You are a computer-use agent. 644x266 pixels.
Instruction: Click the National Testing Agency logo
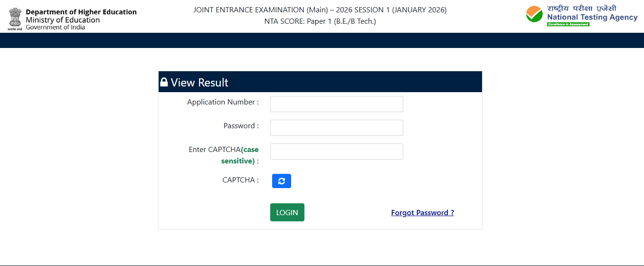click(581, 16)
